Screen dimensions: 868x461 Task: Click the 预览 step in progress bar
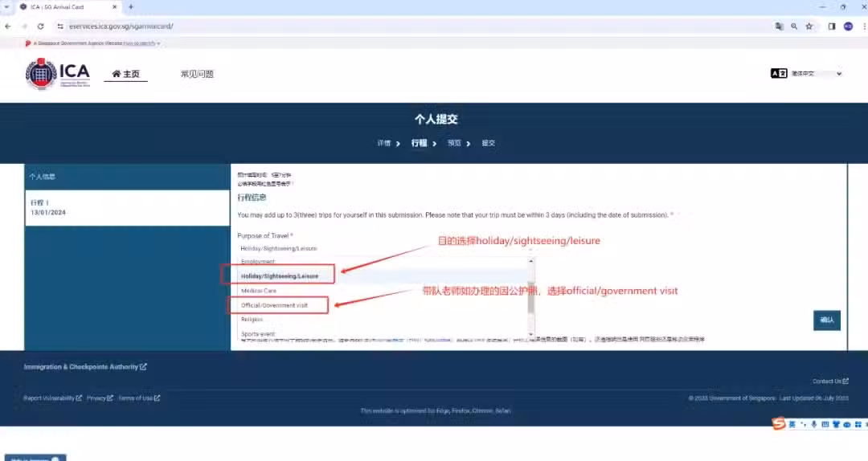coord(454,143)
